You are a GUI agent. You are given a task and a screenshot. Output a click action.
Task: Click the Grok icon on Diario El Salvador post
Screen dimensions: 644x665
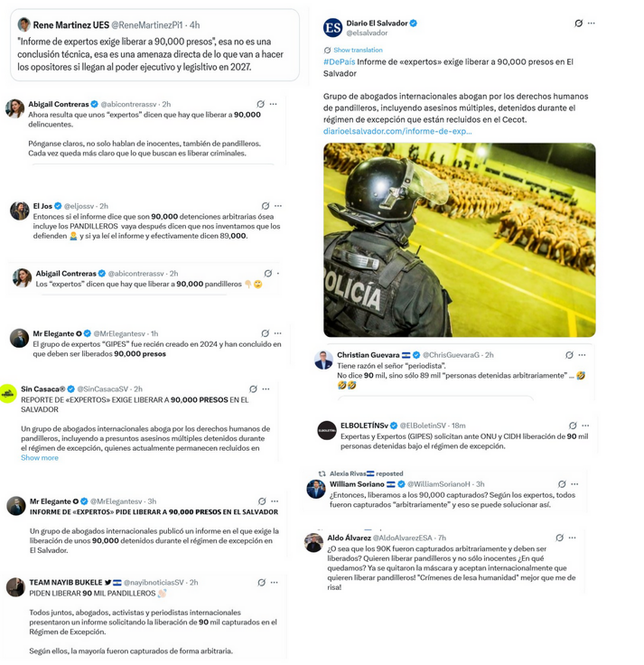coord(578,23)
